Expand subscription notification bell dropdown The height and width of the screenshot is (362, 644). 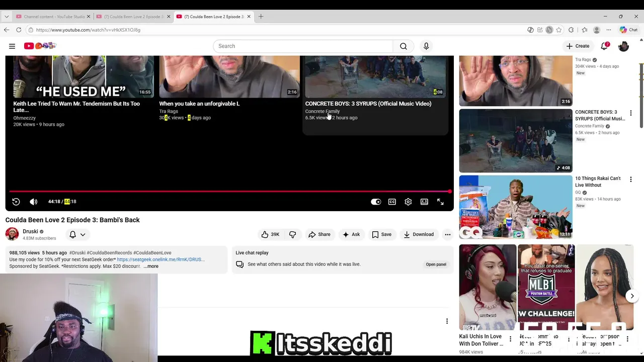pos(77,234)
